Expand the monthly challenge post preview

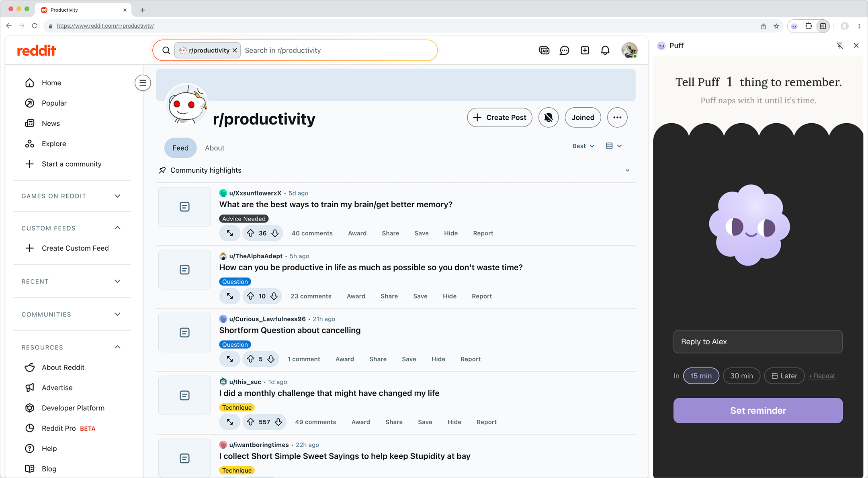point(230,422)
